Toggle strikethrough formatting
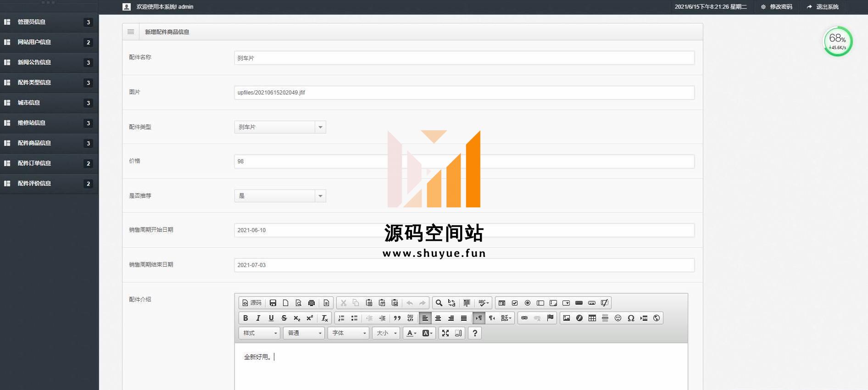 pos(284,318)
